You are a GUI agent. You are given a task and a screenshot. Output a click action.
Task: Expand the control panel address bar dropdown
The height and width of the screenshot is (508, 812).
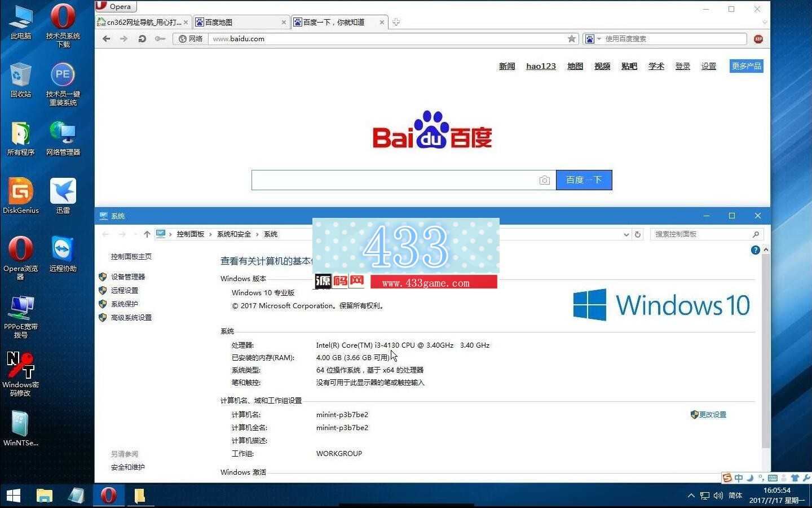tap(626, 234)
